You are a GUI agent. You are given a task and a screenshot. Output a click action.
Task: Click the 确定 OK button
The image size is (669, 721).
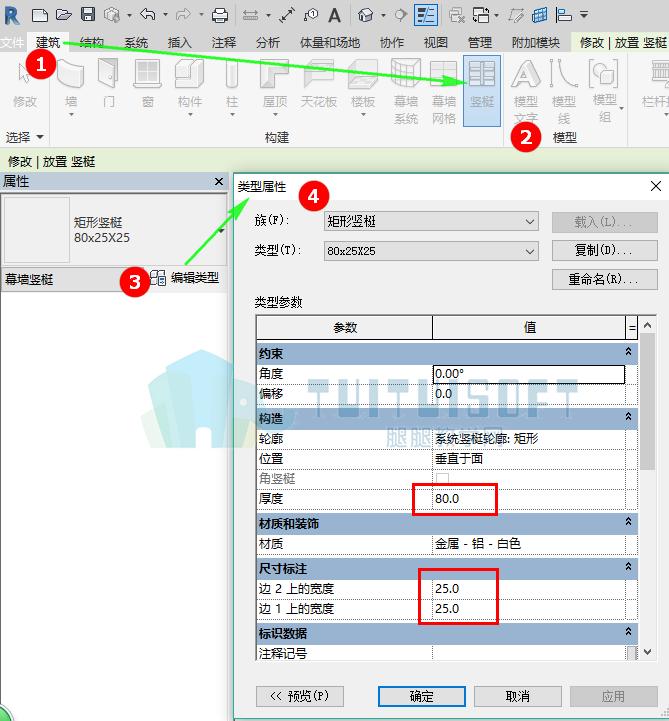coord(422,696)
